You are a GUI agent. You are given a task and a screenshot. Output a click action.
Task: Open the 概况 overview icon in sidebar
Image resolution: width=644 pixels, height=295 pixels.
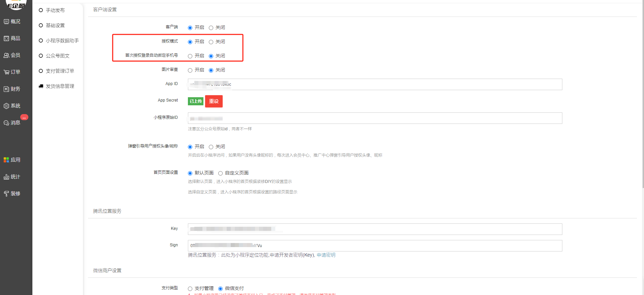[x=6, y=22]
